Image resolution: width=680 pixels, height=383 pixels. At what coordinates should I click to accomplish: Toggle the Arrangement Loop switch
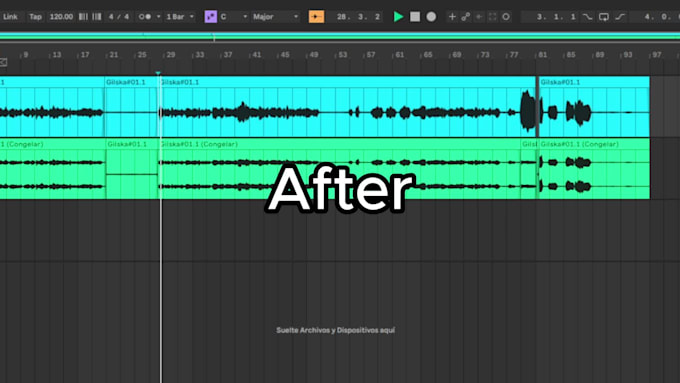(604, 17)
